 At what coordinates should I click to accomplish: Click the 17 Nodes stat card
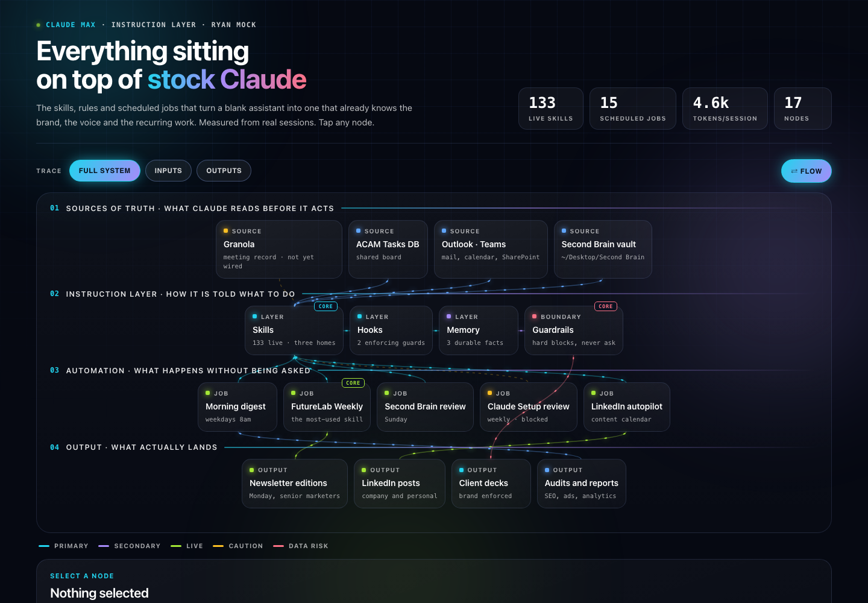point(803,109)
